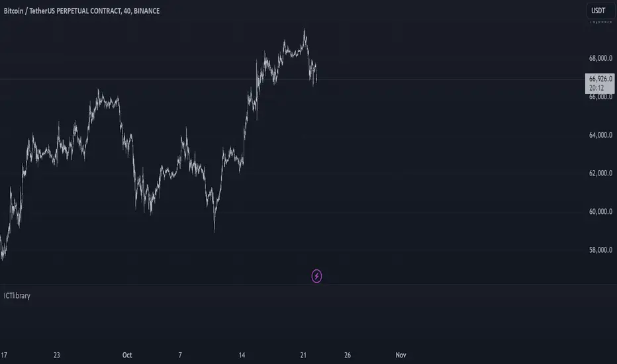Select the ICTlibrary indicator label
The height and width of the screenshot is (364, 617).
coord(17,296)
